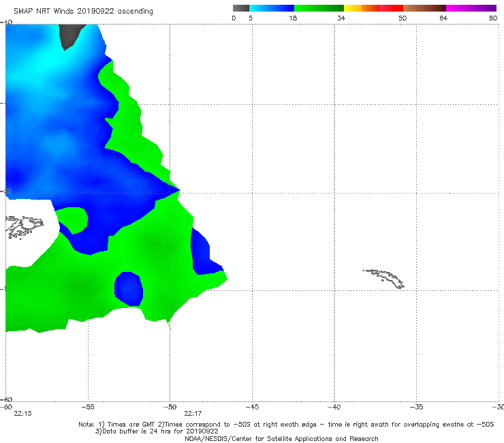Click longitude label -35

(x=416, y=407)
